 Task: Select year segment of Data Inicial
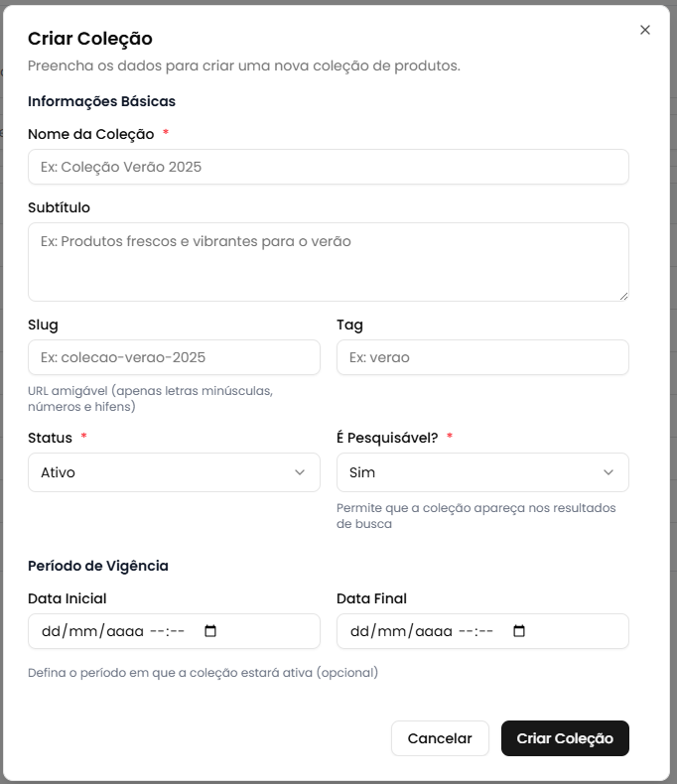pyautogui.click(x=125, y=631)
